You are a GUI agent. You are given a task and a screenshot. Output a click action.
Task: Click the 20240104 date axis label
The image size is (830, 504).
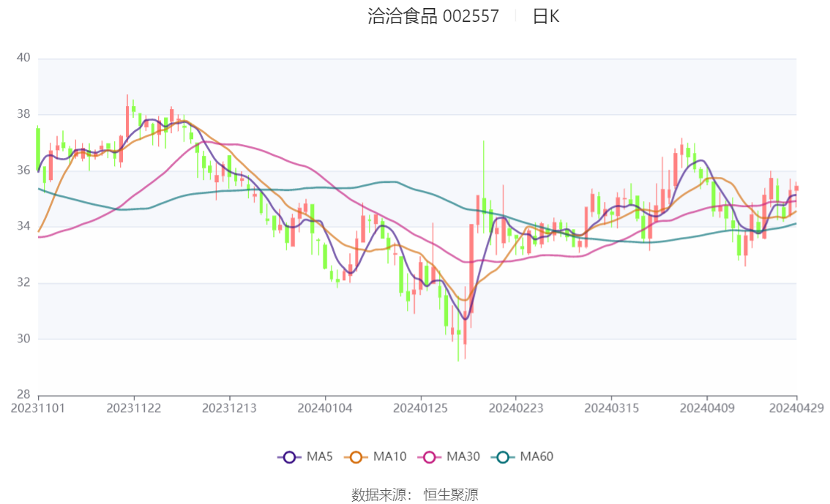click(x=324, y=407)
